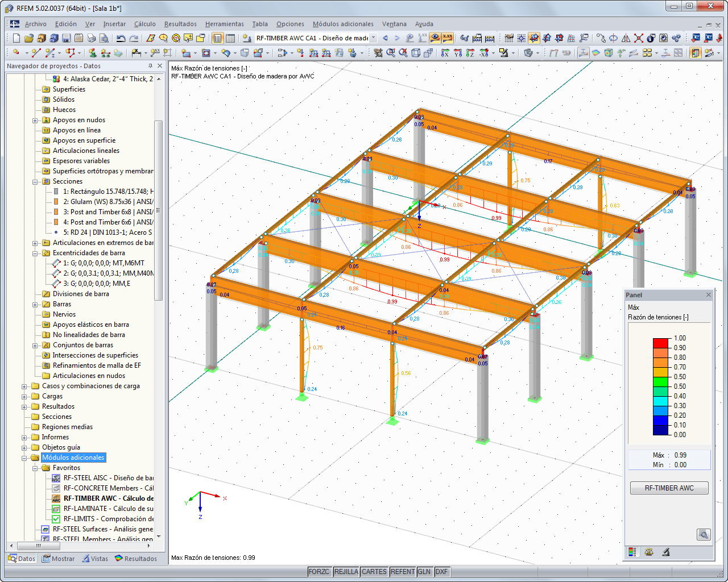This screenshot has height=582, width=728.
Task: Toggle show results eye button
Action: tap(435, 38)
